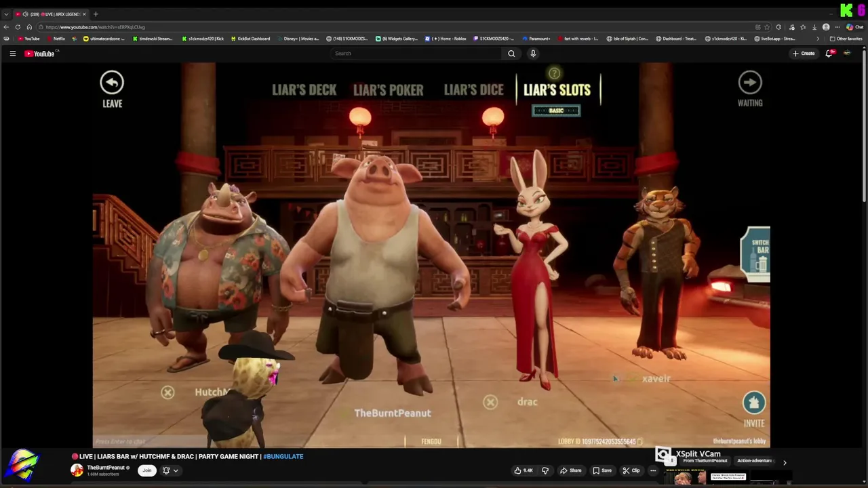Save the video to playlist

pyautogui.click(x=602, y=470)
